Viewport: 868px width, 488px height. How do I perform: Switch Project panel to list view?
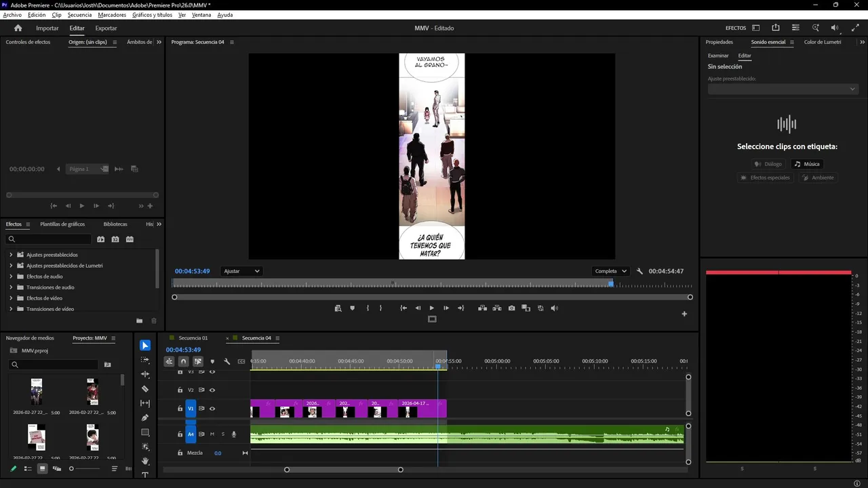click(x=28, y=468)
